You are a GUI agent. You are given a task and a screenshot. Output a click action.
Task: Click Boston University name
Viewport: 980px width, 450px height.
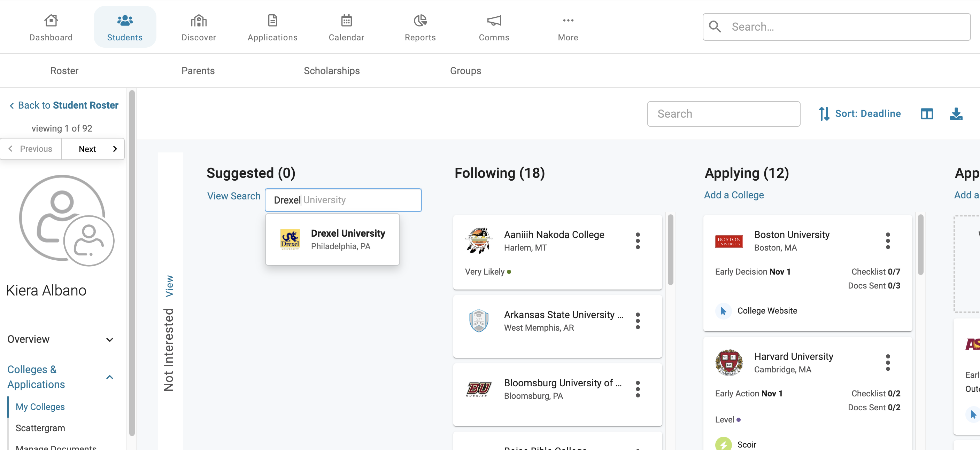coord(792,235)
